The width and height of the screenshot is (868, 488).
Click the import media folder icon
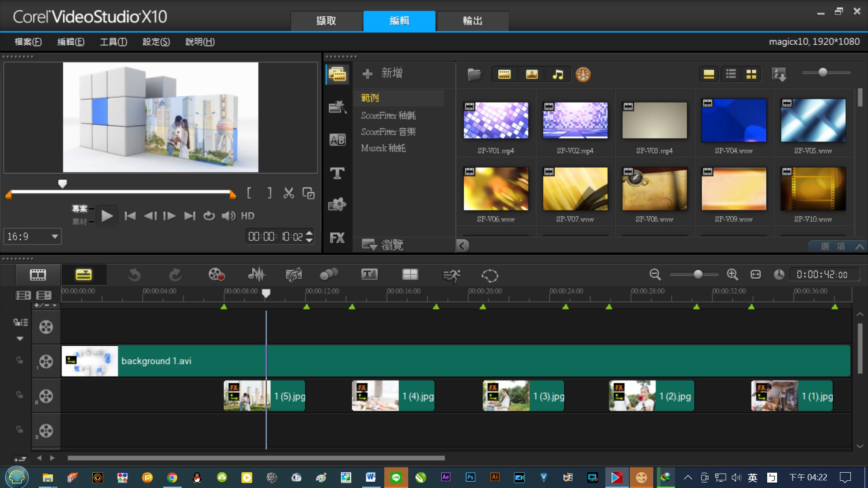(x=474, y=75)
